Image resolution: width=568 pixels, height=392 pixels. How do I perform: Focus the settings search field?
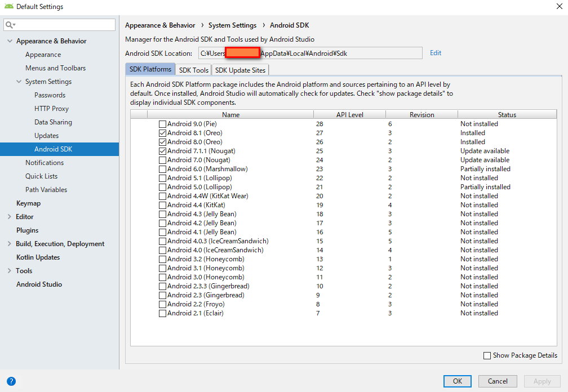(59, 25)
